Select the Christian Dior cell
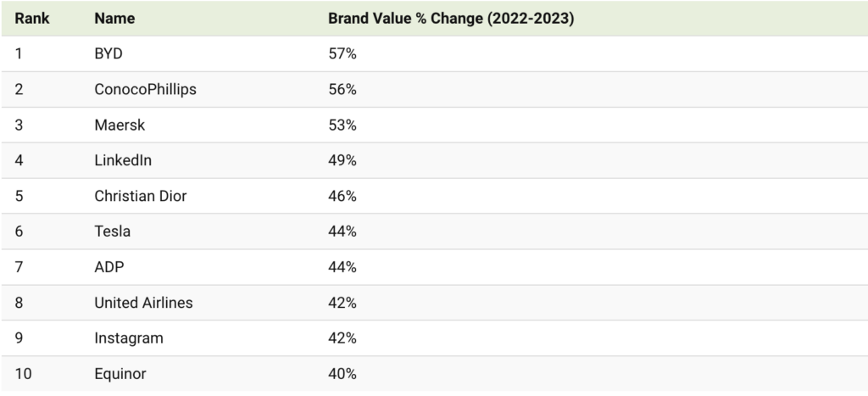Image resolution: width=868 pixels, height=396 pixels. [140, 196]
